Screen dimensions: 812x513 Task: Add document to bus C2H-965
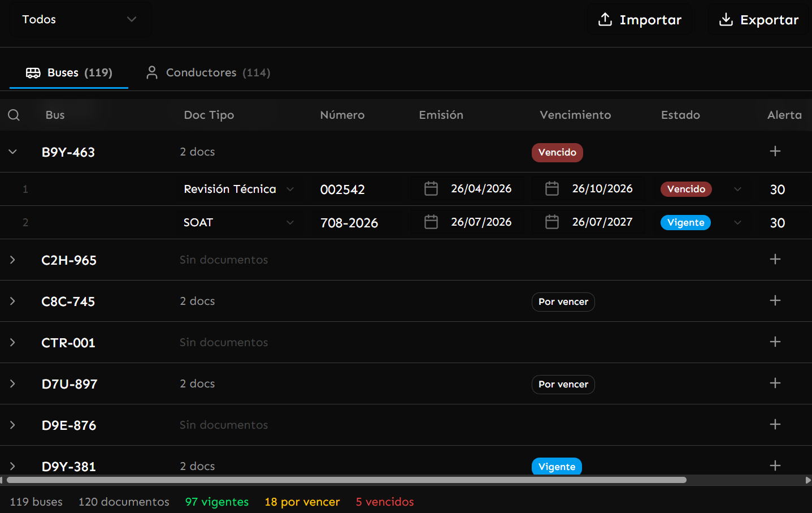click(775, 259)
